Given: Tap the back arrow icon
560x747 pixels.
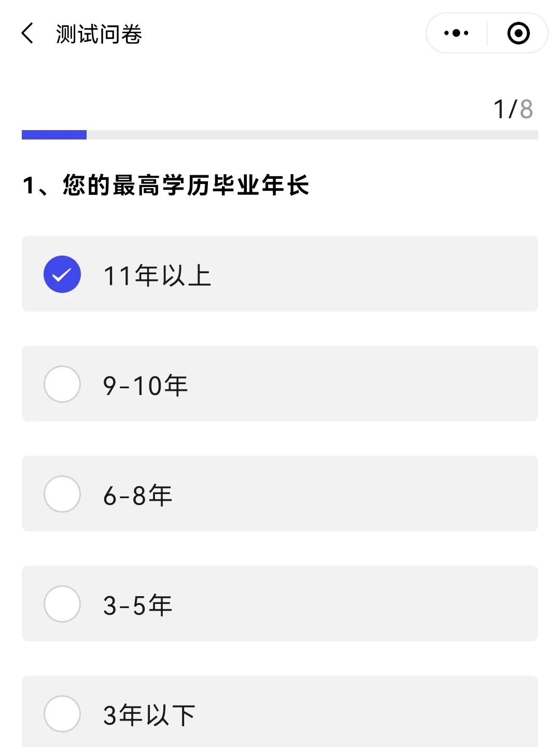Looking at the screenshot, I should coord(27,34).
